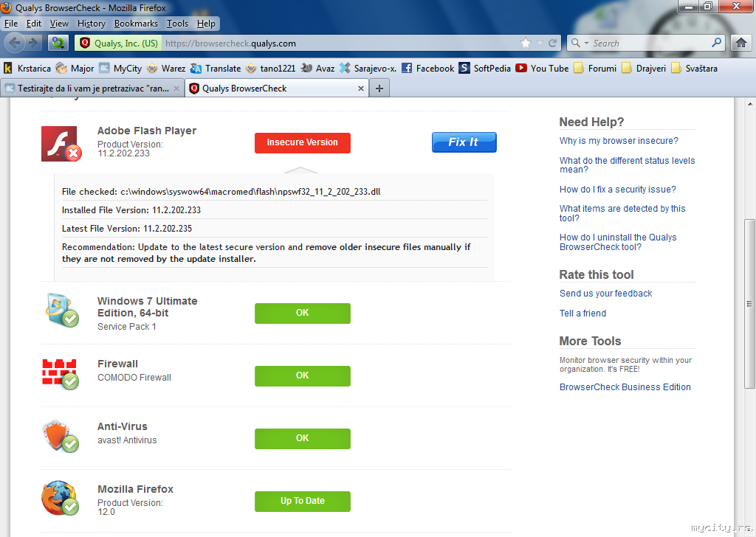This screenshot has width=756, height=537.
Task: Open the Krstarica bookmark
Action: coord(27,69)
